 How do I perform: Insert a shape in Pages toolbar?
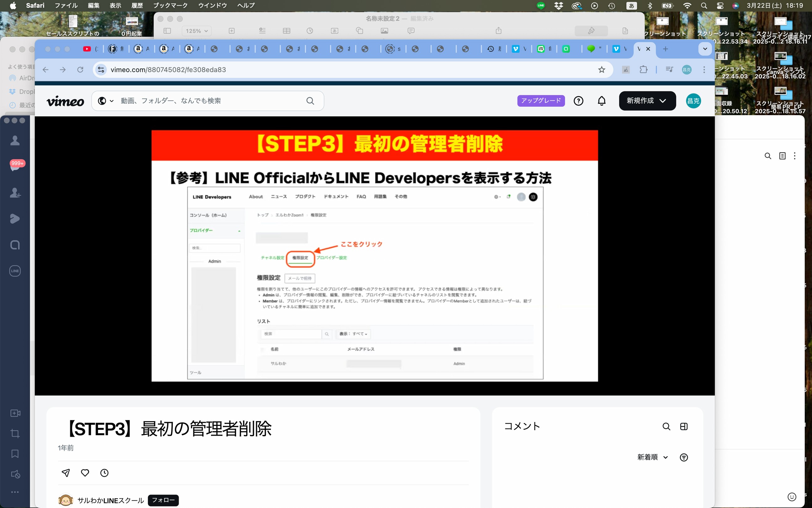360,30
